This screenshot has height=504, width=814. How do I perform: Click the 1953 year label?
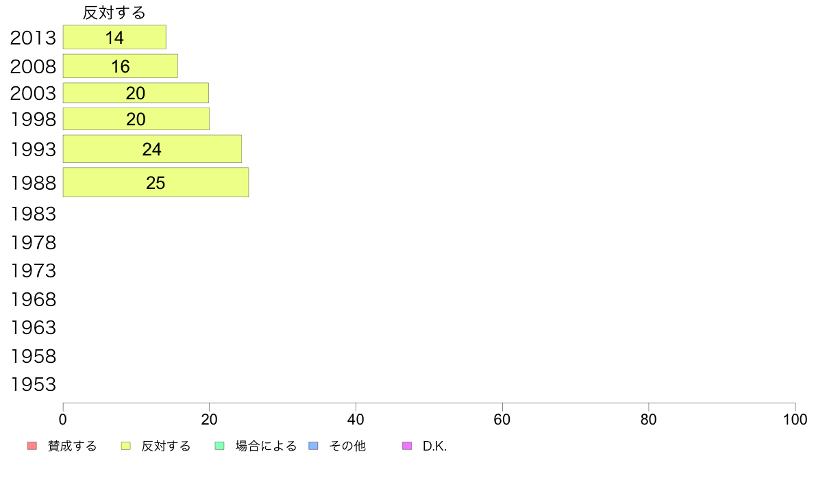[x=33, y=385]
